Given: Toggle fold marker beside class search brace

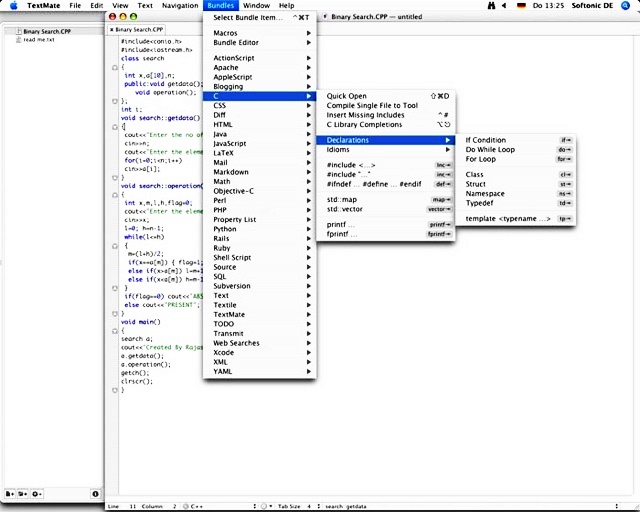Looking at the screenshot, I should click(115, 67).
